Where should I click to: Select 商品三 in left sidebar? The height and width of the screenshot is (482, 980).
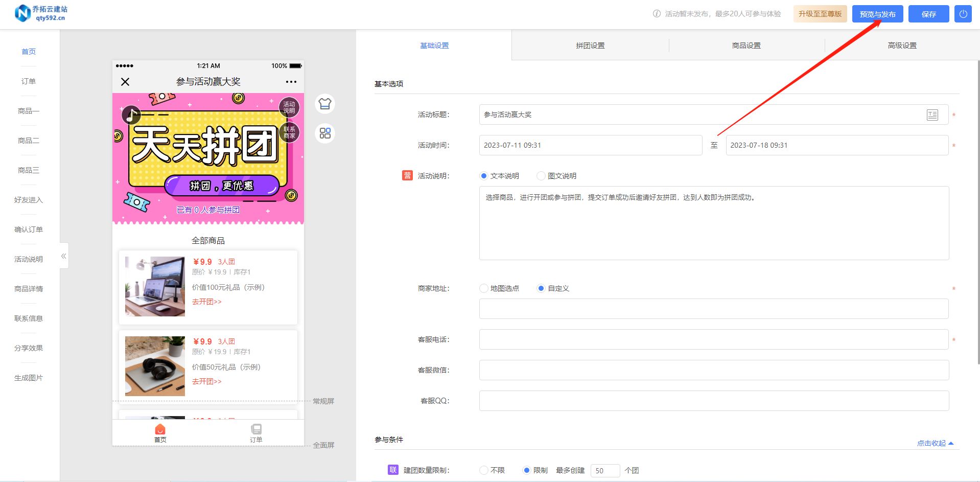(29, 170)
